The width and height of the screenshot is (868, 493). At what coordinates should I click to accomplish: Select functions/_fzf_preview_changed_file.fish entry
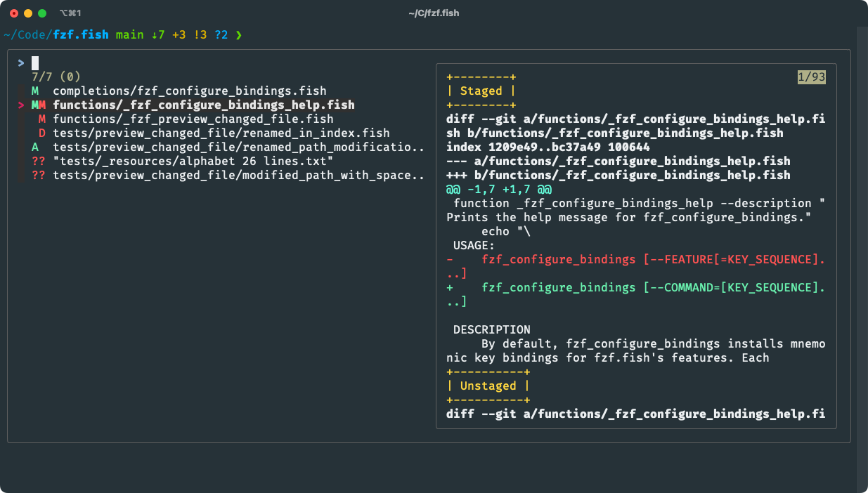193,119
